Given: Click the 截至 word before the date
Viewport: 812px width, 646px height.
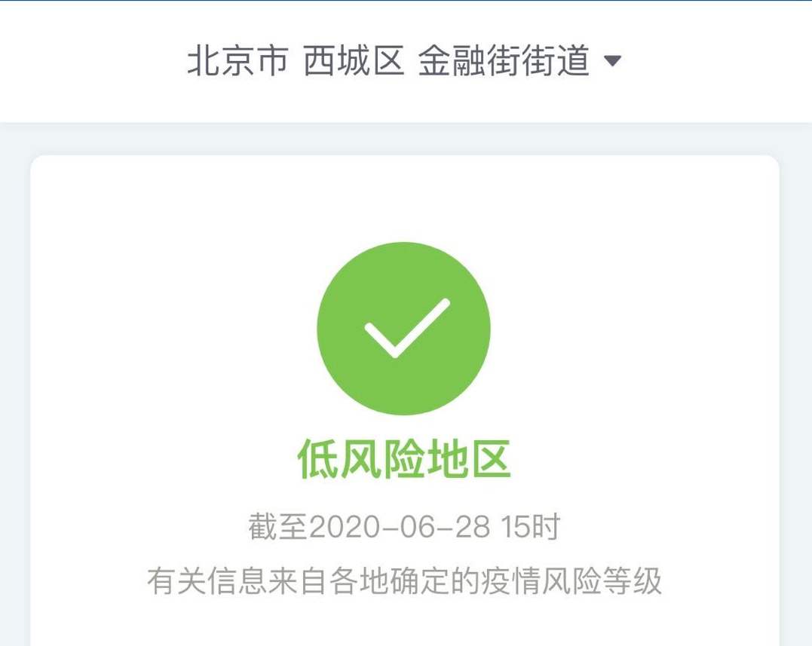Looking at the screenshot, I should click(x=278, y=527).
